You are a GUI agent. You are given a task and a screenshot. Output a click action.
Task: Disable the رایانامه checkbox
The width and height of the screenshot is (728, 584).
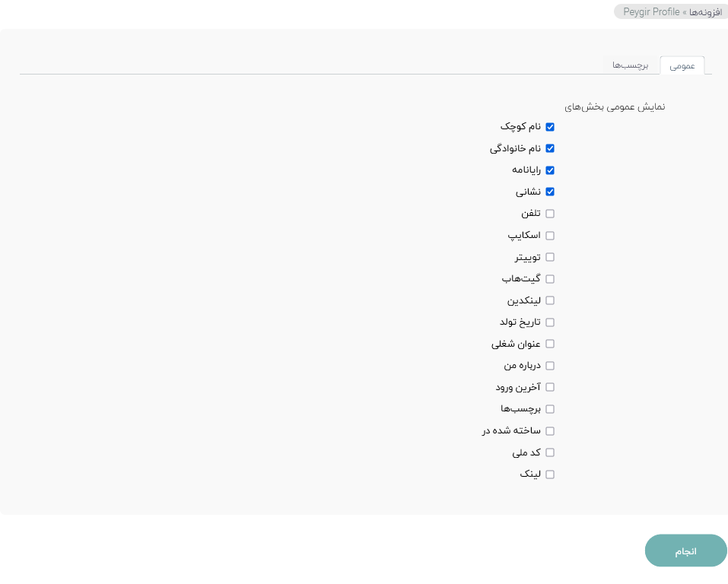550,170
